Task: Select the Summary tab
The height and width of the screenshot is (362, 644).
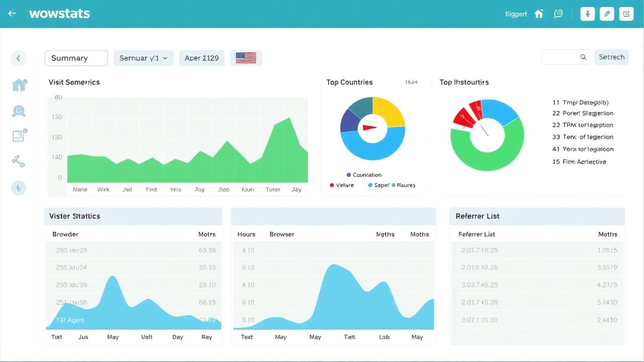Action: [76, 58]
